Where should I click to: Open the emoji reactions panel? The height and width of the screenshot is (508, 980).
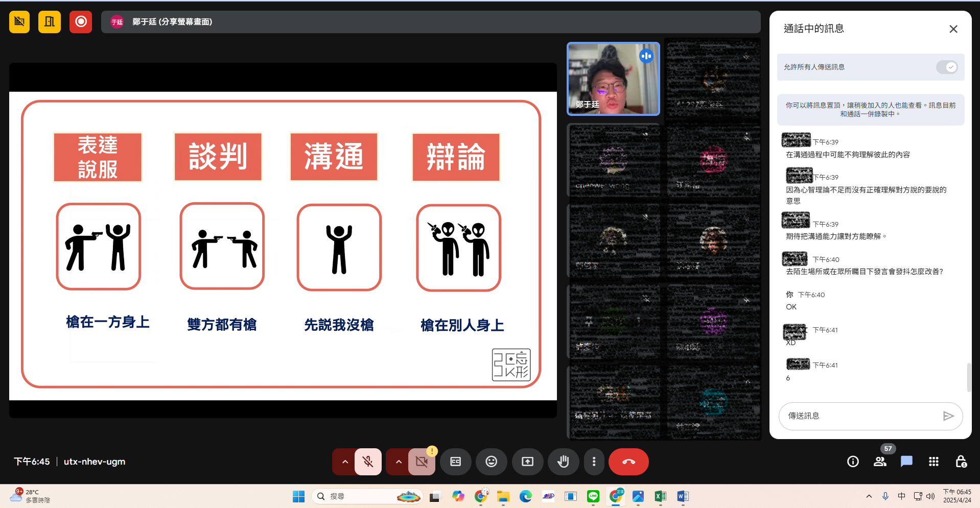point(491,462)
